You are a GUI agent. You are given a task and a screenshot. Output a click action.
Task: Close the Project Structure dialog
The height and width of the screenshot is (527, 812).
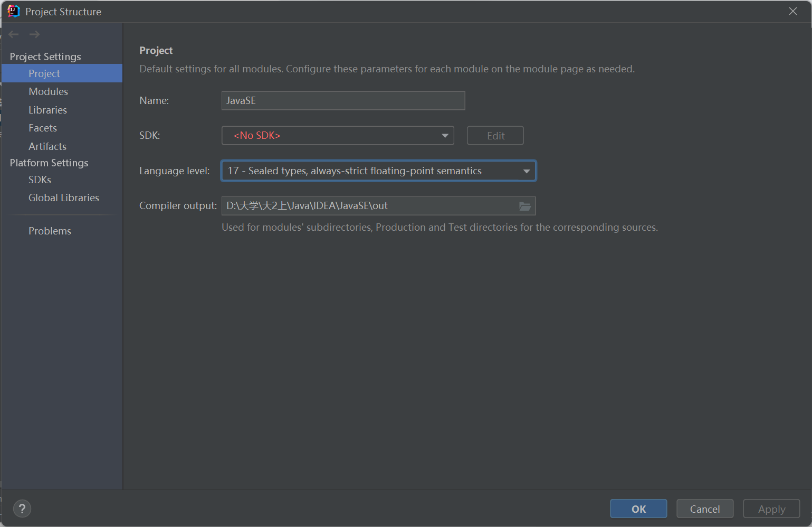(792, 11)
